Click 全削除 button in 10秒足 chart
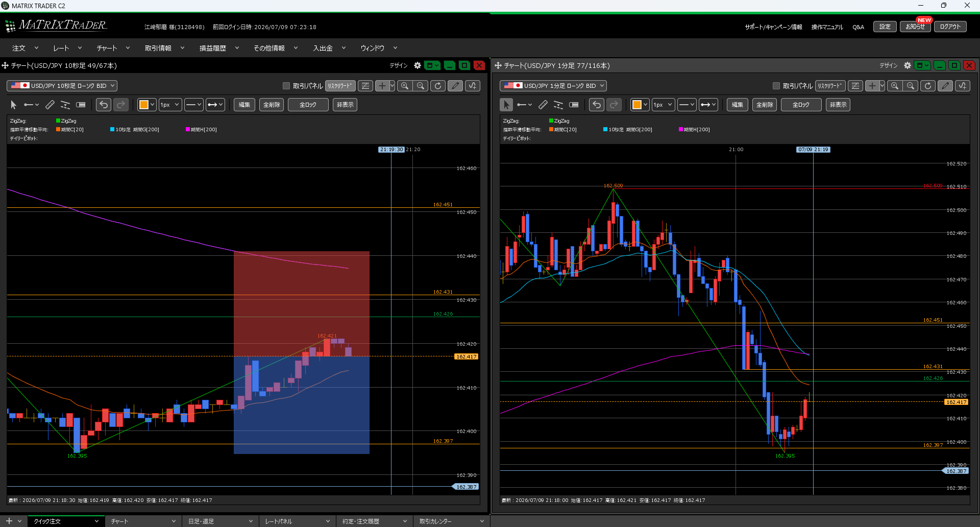 [x=272, y=105]
